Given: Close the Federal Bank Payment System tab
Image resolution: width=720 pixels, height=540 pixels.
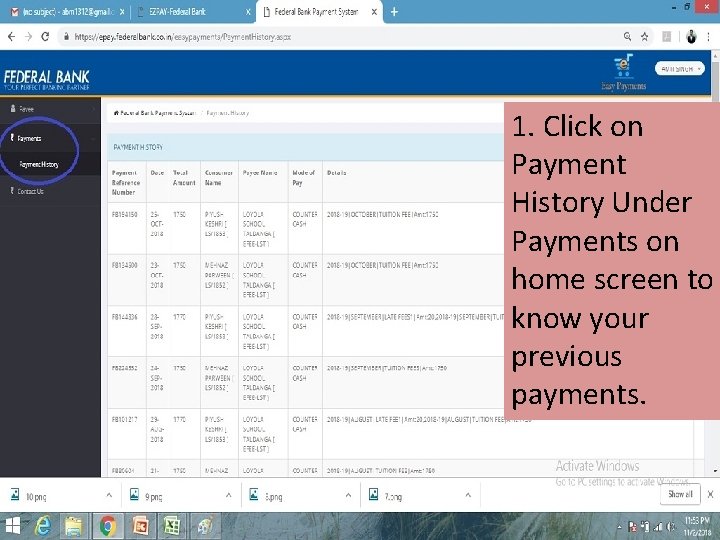Looking at the screenshot, I should pyautogui.click(x=374, y=12).
